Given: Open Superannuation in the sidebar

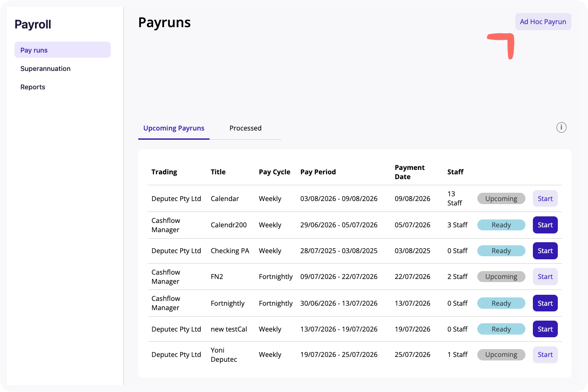Looking at the screenshot, I should pyautogui.click(x=45, y=68).
